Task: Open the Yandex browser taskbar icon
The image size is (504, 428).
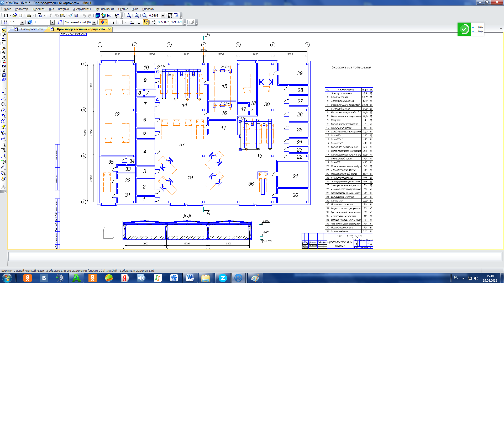Action: click(125, 278)
